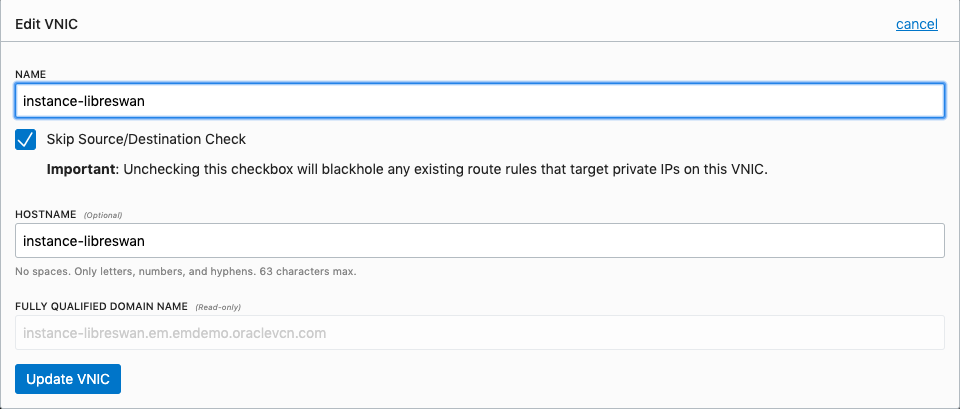This screenshot has width=960, height=409.
Task: Click the Skip Source/Destination Check label text
Action: pos(146,139)
